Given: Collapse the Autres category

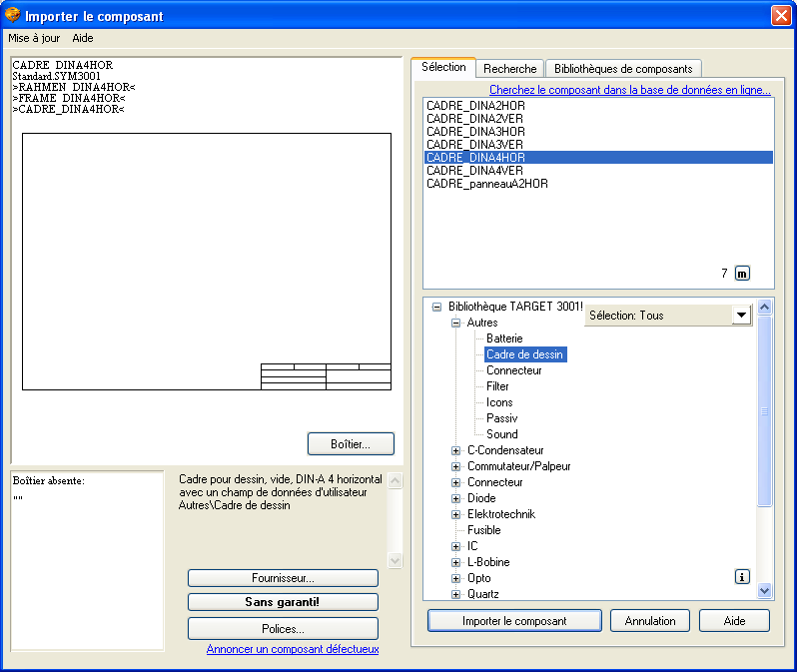Looking at the screenshot, I should click(x=455, y=324).
